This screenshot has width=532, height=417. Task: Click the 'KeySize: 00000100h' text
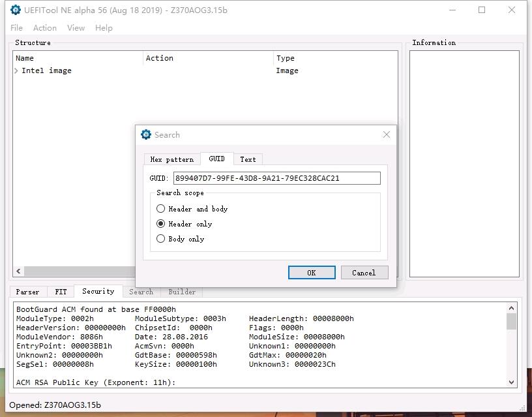[x=176, y=364]
